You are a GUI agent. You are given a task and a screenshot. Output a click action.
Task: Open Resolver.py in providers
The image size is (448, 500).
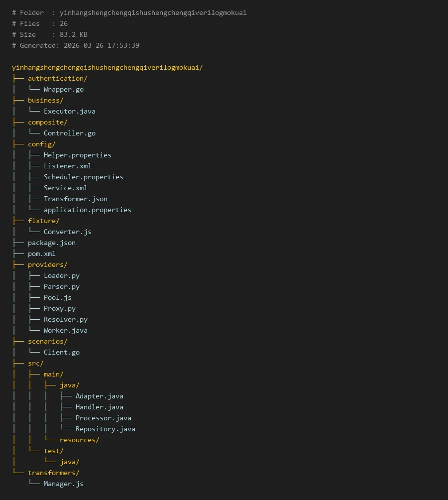pyautogui.click(x=65, y=319)
